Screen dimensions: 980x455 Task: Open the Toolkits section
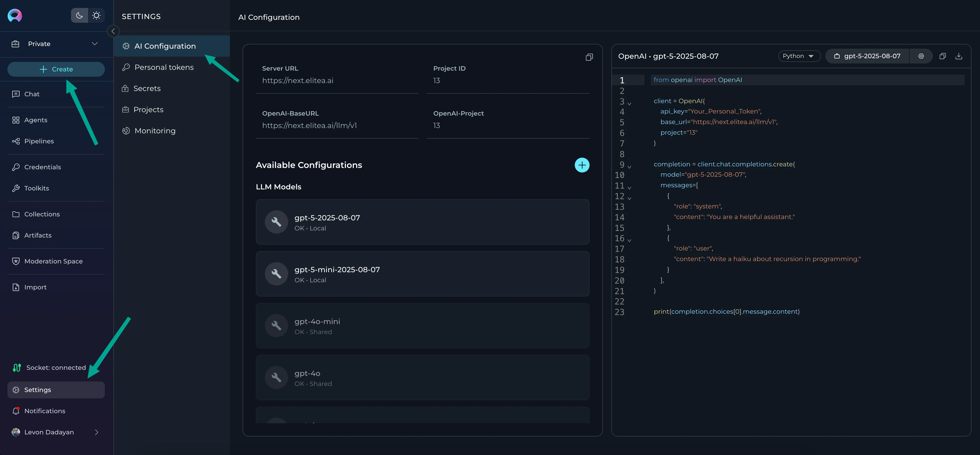coord(37,188)
